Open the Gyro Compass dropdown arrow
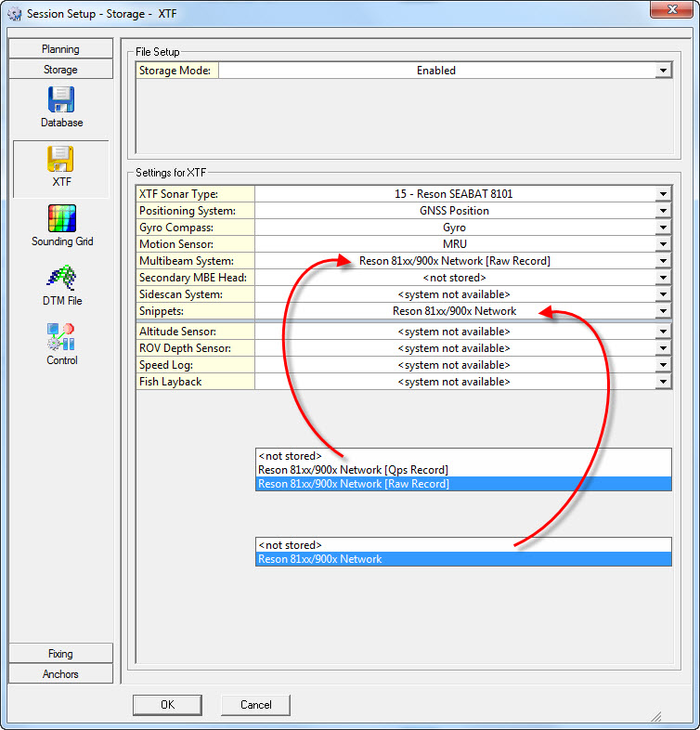This screenshot has height=730, width=700. 663,228
